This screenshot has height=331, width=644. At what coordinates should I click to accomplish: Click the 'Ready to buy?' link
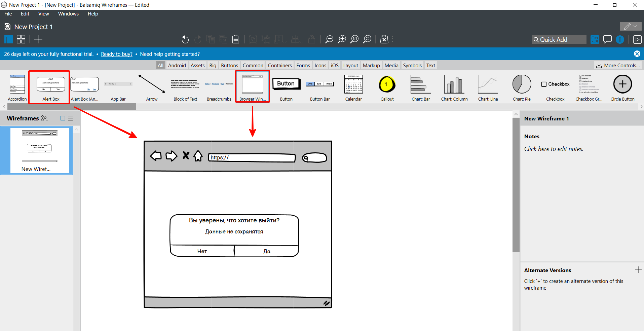pyautogui.click(x=116, y=54)
